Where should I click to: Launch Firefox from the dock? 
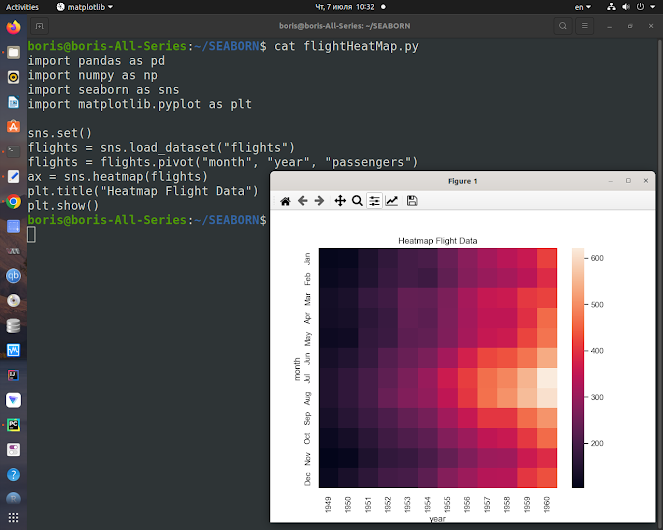(14, 27)
